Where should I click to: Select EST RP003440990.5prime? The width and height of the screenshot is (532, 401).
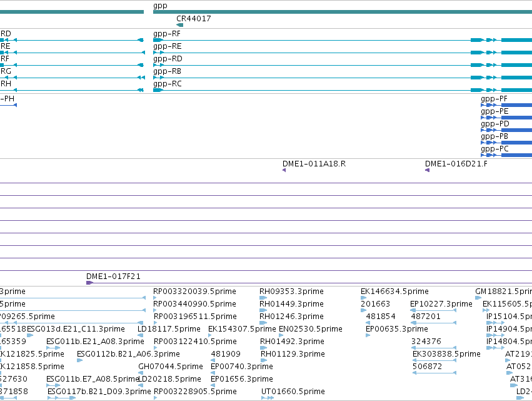pos(194,304)
